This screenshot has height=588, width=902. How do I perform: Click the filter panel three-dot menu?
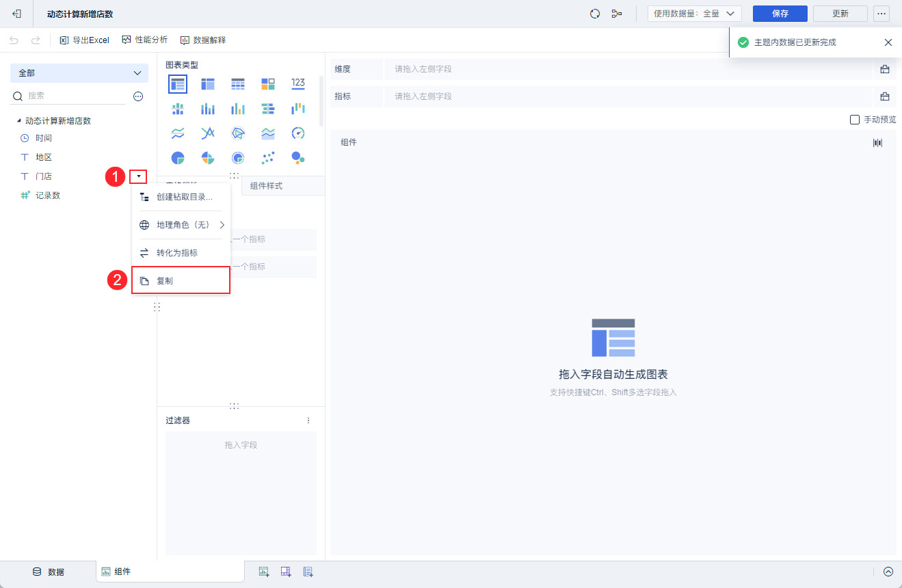pos(308,420)
